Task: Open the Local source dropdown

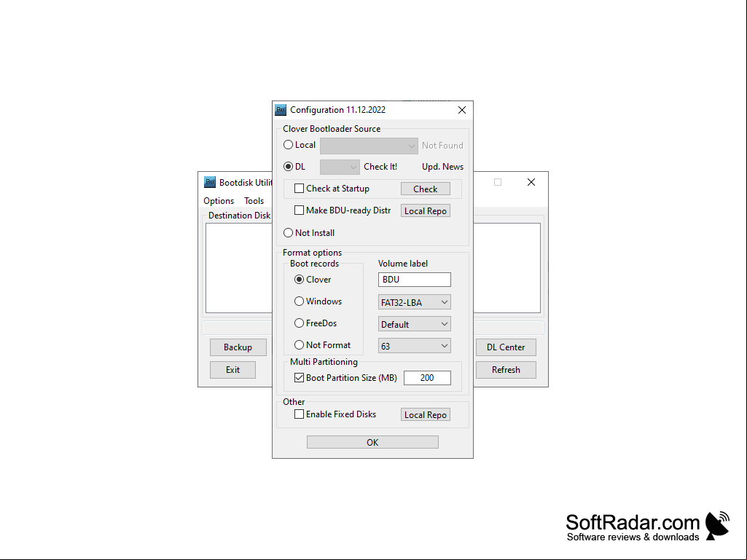Action: [x=369, y=146]
